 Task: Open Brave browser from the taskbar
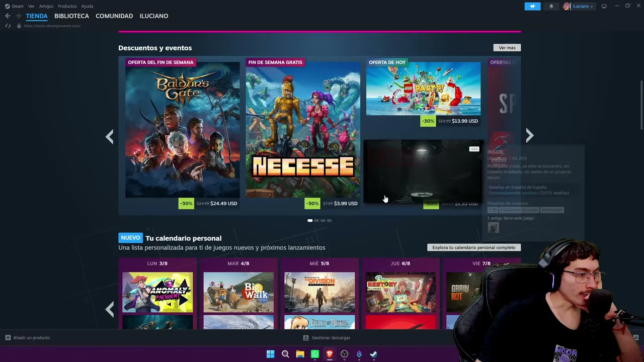(x=330, y=354)
